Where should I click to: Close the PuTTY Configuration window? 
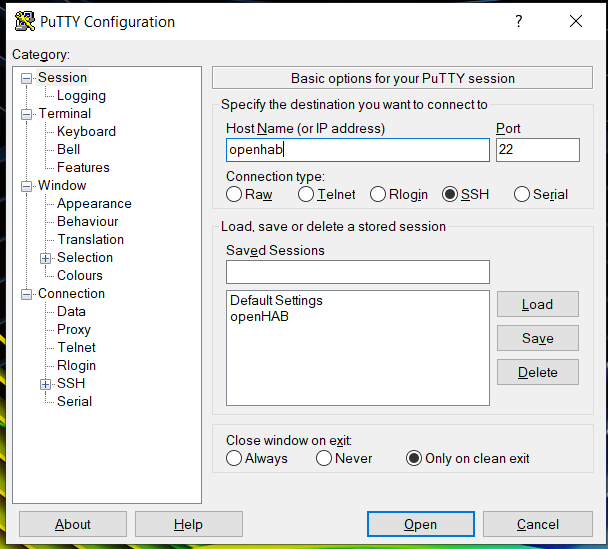pos(576,21)
